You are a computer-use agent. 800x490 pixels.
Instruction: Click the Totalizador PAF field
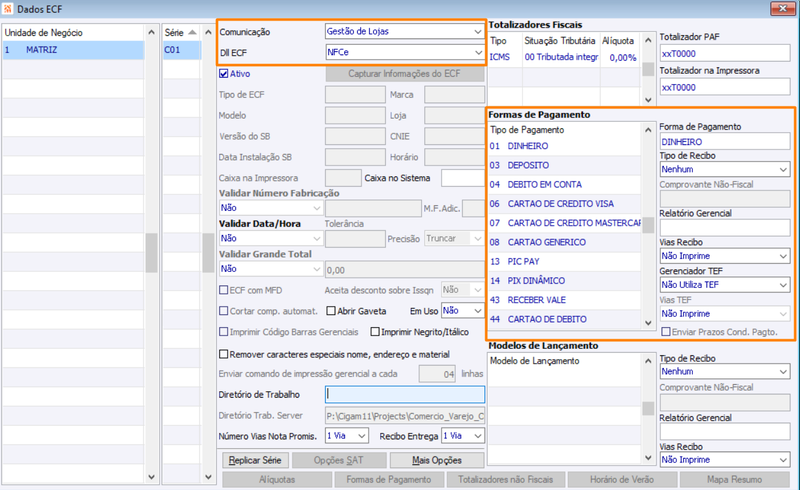click(724, 53)
